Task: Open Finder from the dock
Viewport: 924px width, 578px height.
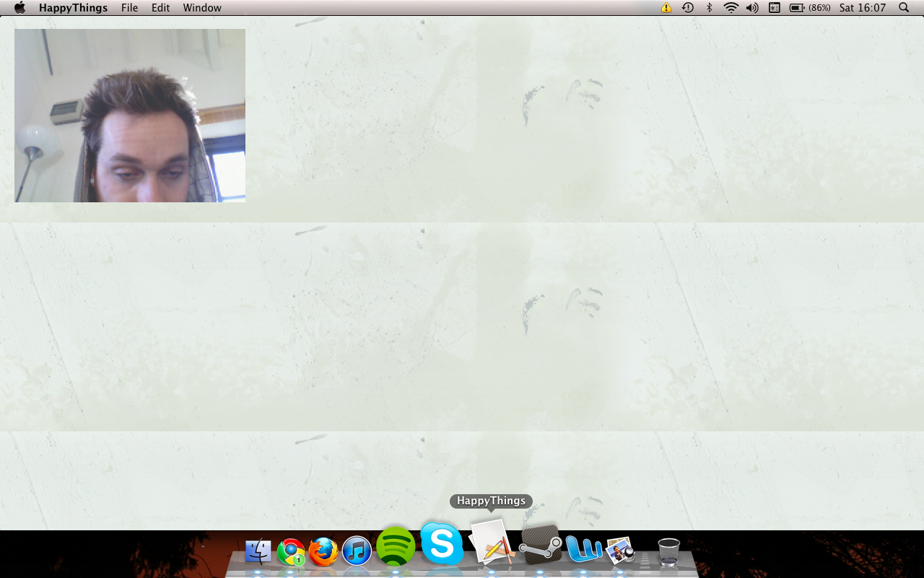Action: (x=258, y=552)
